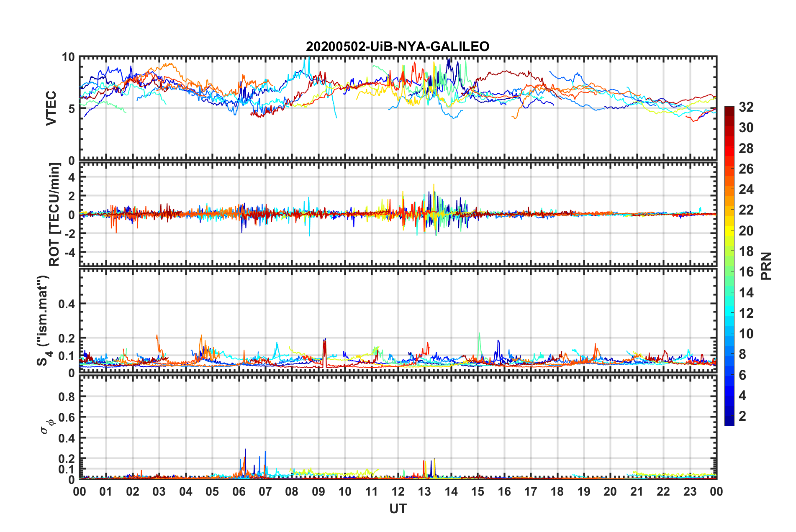Click ROT axis tick label 4
The width and height of the screenshot is (796, 532).
coord(72,177)
